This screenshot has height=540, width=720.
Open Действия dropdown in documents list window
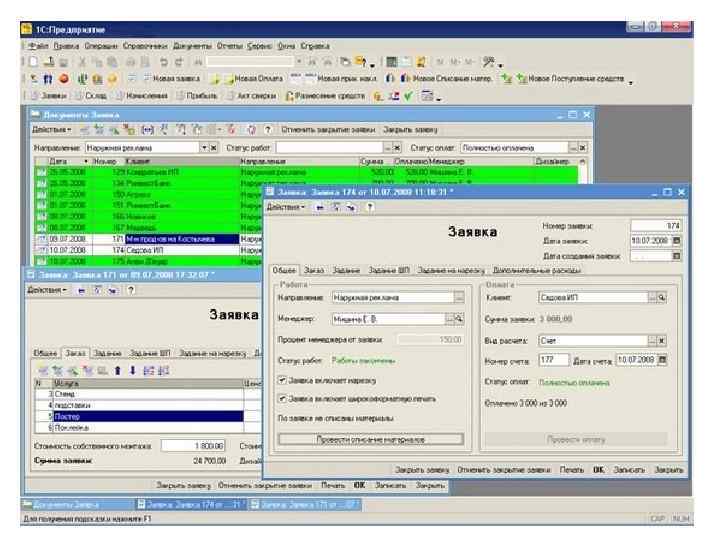tap(51, 130)
